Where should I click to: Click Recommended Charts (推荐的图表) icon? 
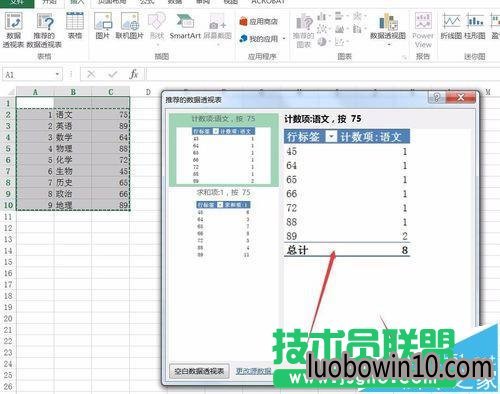(x=304, y=31)
